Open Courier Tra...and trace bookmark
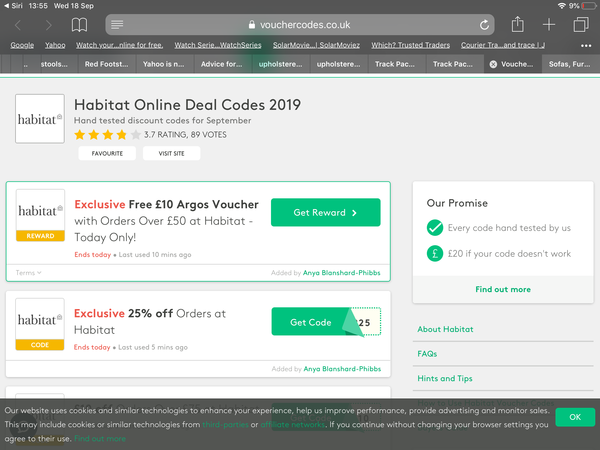The height and width of the screenshot is (450, 600). (x=503, y=45)
